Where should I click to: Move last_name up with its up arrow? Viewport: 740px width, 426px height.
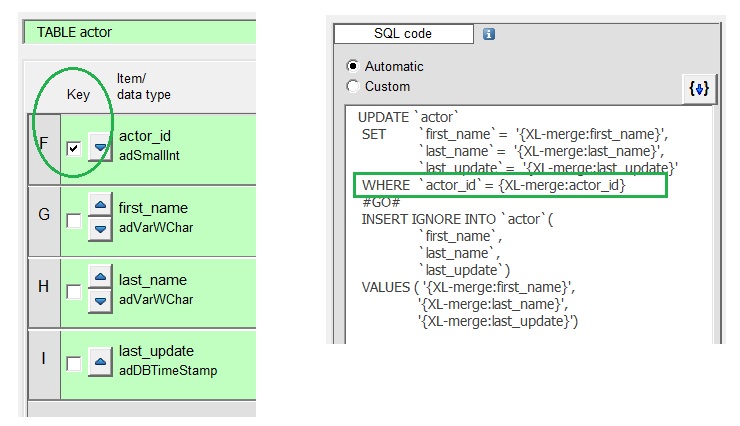pos(100,276)
